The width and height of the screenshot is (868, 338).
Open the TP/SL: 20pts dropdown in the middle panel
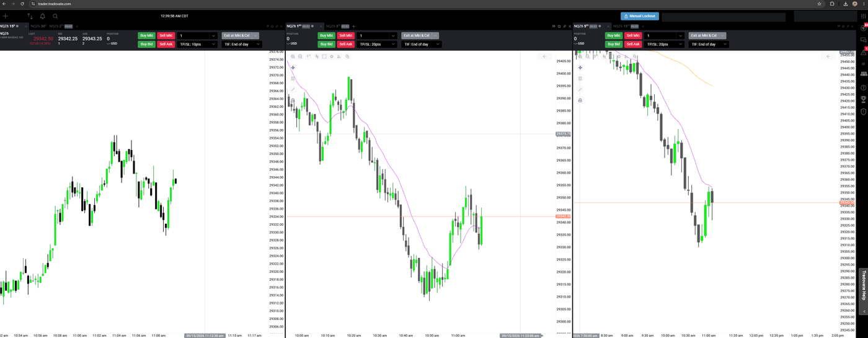click(x=377, y=44)
